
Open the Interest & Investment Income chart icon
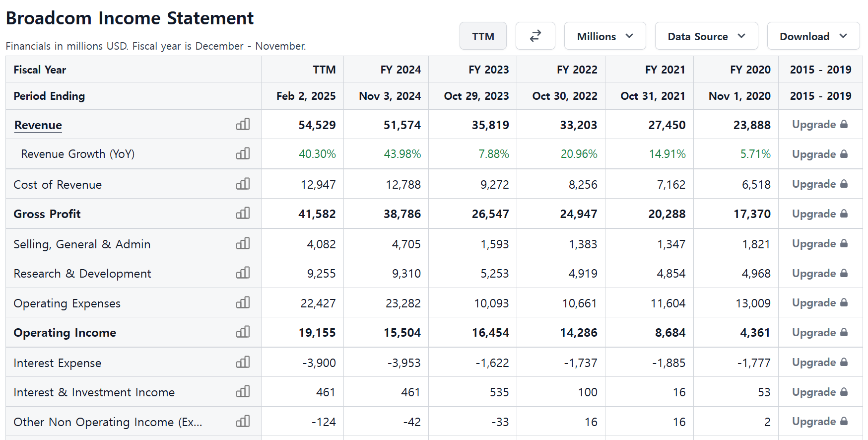coord(243,391)
